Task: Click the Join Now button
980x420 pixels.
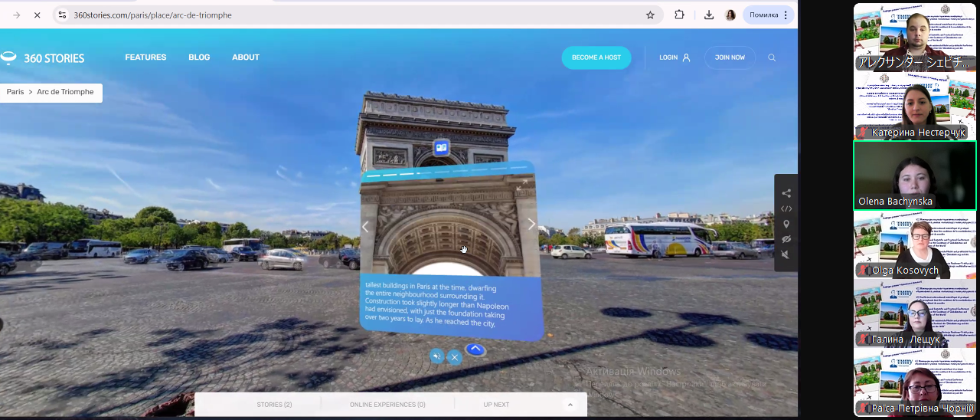Action: (x=730, y=57)
